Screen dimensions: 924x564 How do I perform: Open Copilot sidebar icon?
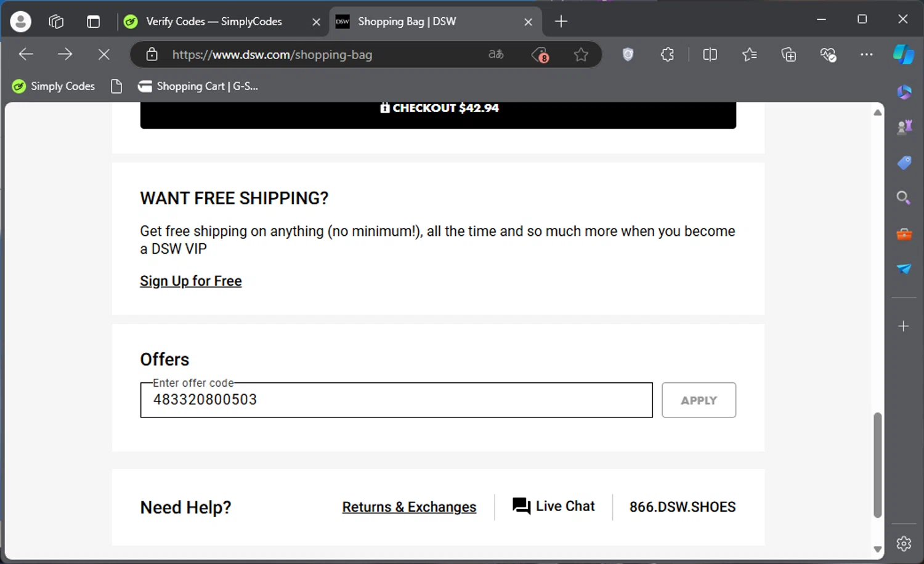coord(903,54)
